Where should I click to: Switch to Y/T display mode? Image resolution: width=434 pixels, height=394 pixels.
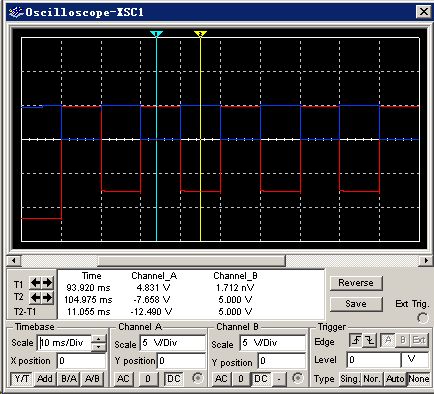22,379
